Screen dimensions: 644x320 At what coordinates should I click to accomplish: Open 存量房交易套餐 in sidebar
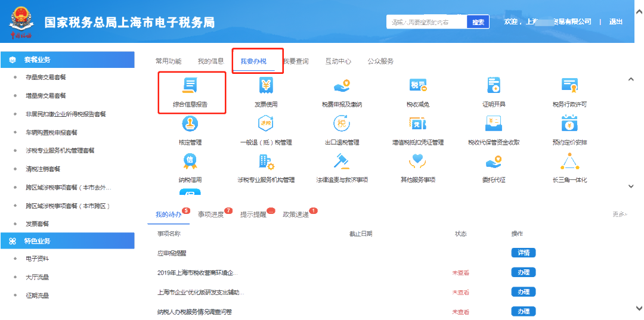tap(45, 77)
